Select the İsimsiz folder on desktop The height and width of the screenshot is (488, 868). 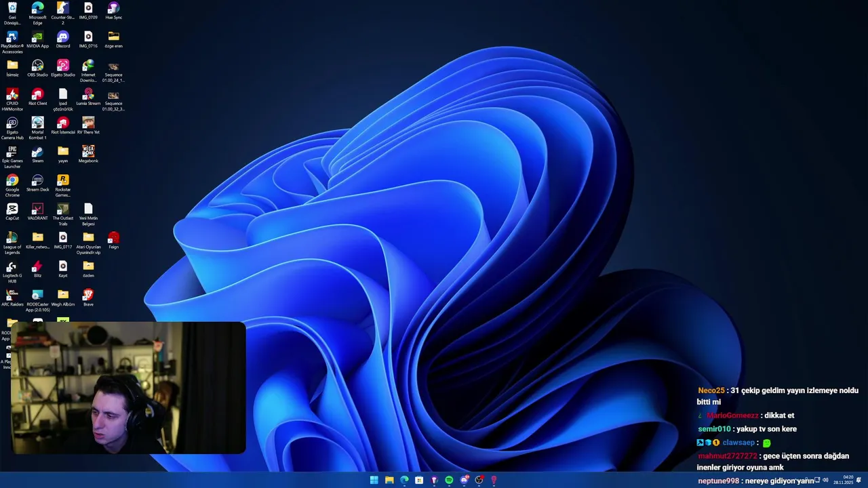click(12, 68)
